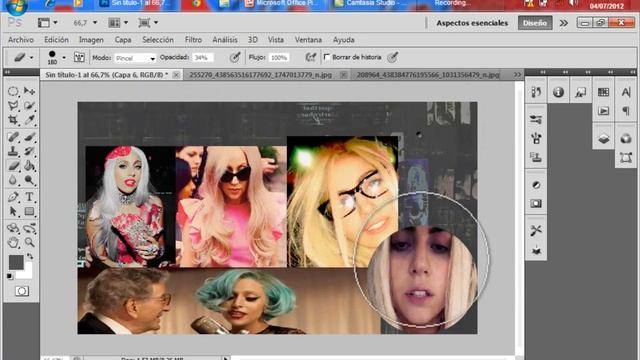This screenshot has height=360, width=640.
Task: Toggle Quick Mask mode
Action: (x=22, y=291)
